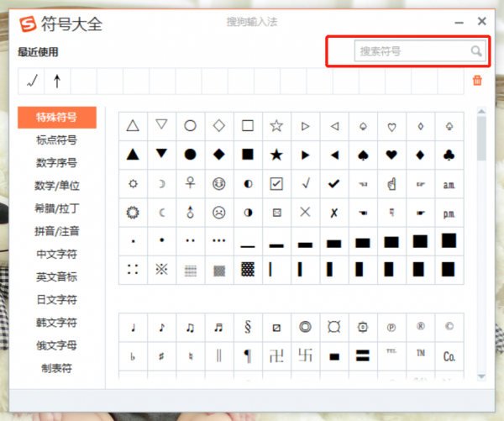Insert the hollow diamond symbol
Image resolution: width=504 pixels, height=421 pixels.
[219, 126]
